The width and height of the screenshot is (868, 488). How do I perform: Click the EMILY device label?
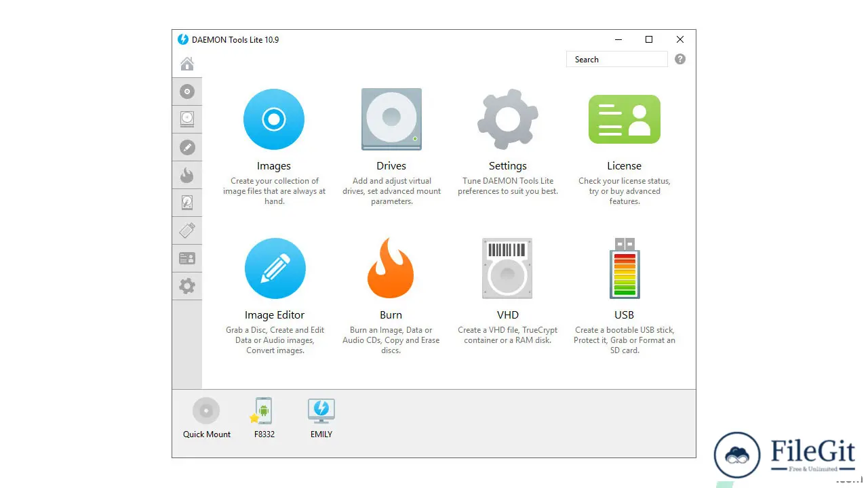click(x=321, y=434)
